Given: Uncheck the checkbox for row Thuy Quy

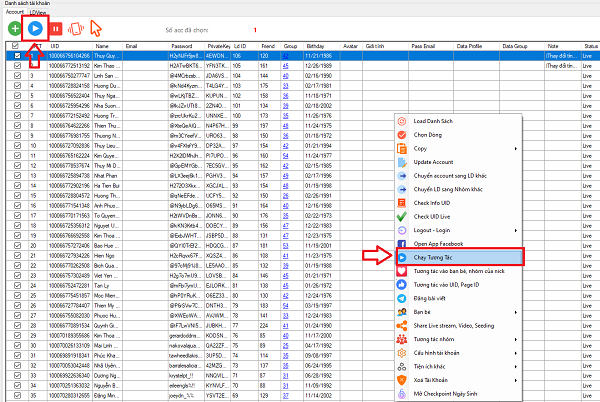Looking at the screenshot, I should pyautogui.click(x=17, y=56).
